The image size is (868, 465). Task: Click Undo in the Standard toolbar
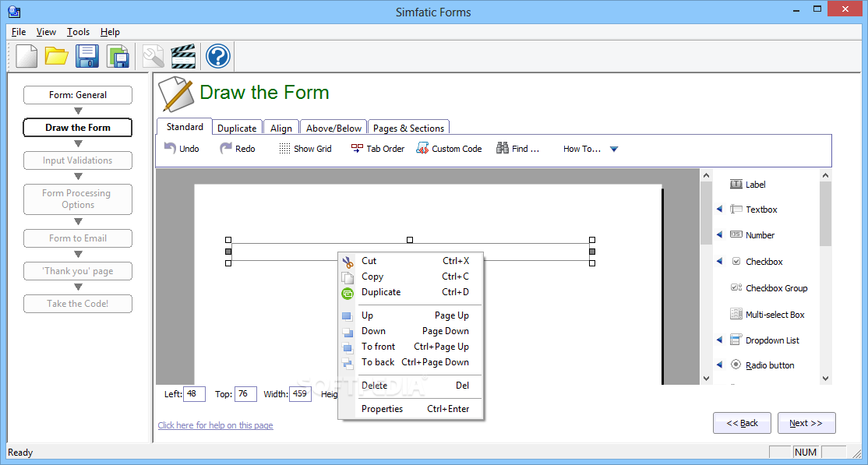[x=182, y=148]
